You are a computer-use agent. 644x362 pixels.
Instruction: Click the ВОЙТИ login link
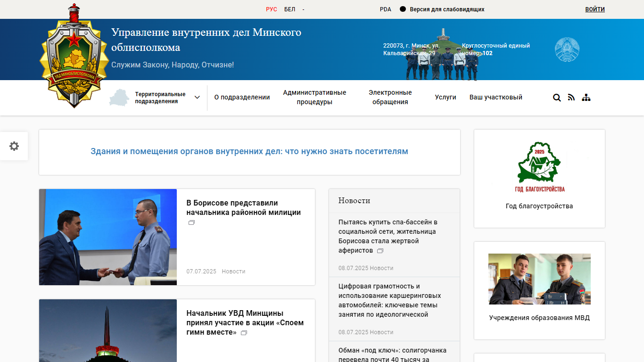pyautogui.click(x=595, y=9)
